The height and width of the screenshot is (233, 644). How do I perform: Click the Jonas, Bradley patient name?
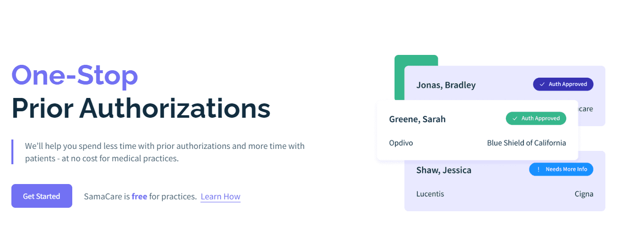tap(446, 85)
